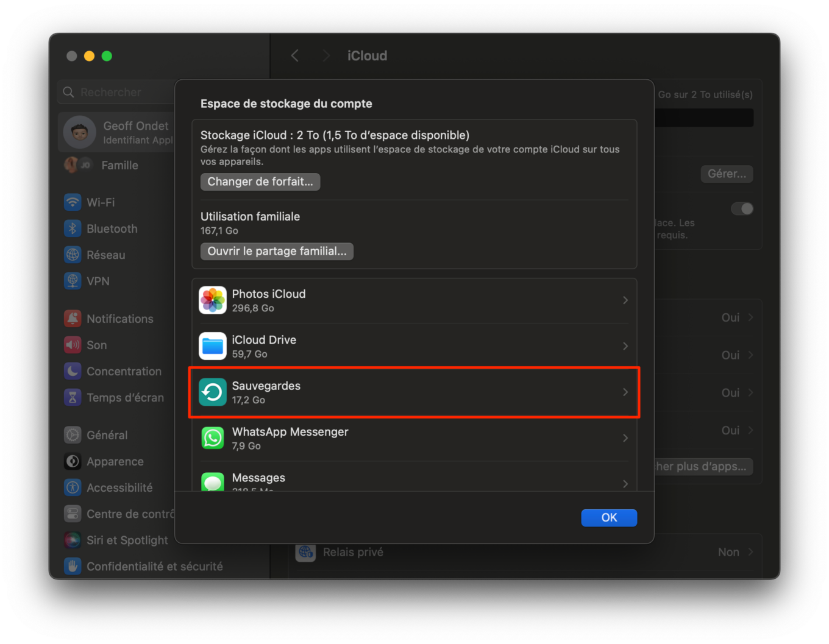Click the Messages app icon
The image size is (829, 644).
[x=213, y=481]
